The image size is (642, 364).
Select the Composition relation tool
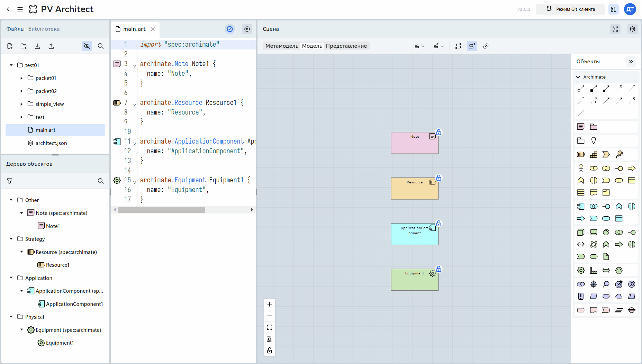click(x=594, y=89)
